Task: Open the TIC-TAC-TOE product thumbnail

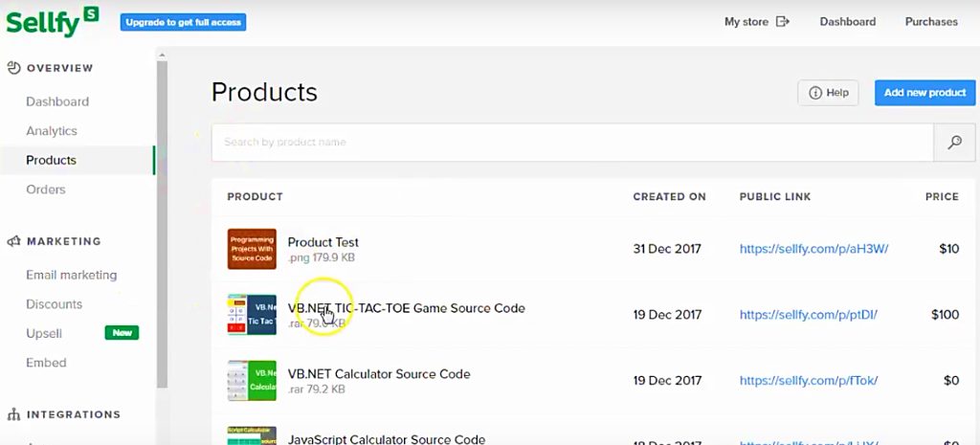Action: 252,315
